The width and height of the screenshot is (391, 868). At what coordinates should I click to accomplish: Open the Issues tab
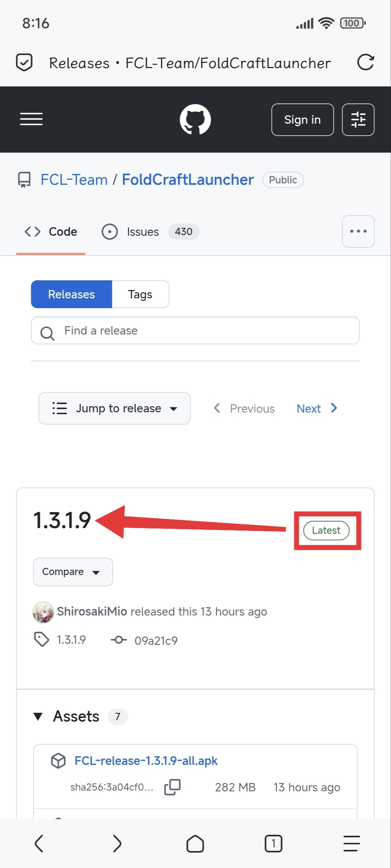(150, 231)
